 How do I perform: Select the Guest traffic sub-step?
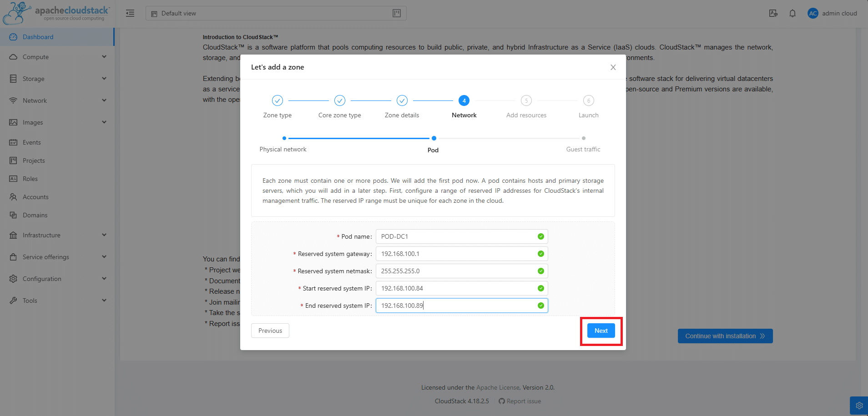pyautogui.click(x=583, y=145)
